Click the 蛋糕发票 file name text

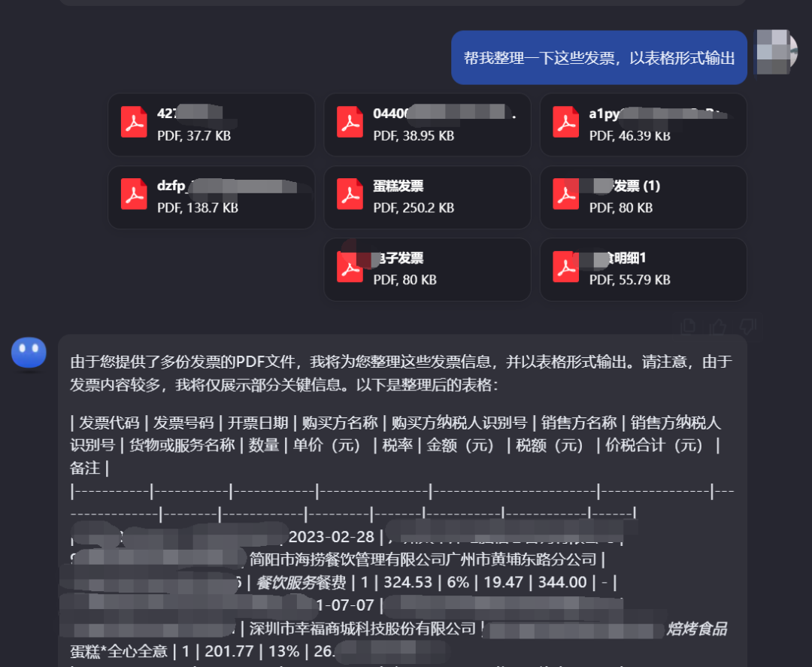point(398,186)
